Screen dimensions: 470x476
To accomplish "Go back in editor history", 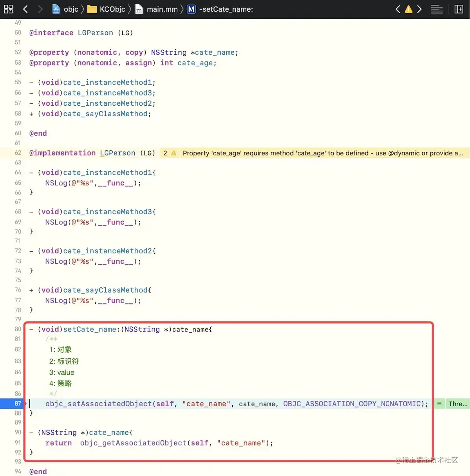I will [25, 9].
